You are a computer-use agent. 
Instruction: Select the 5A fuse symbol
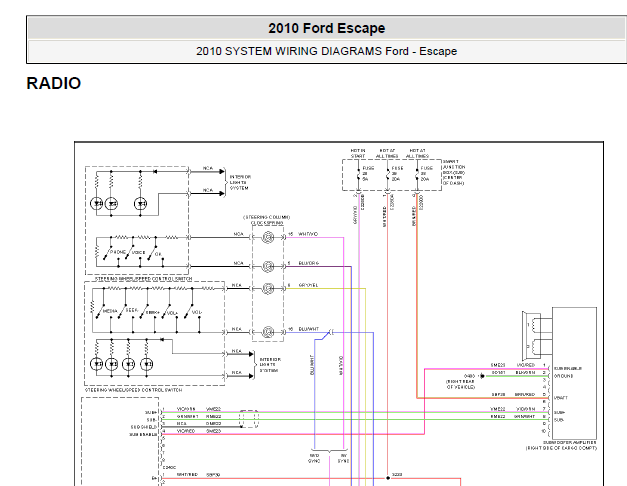point(358,175)
